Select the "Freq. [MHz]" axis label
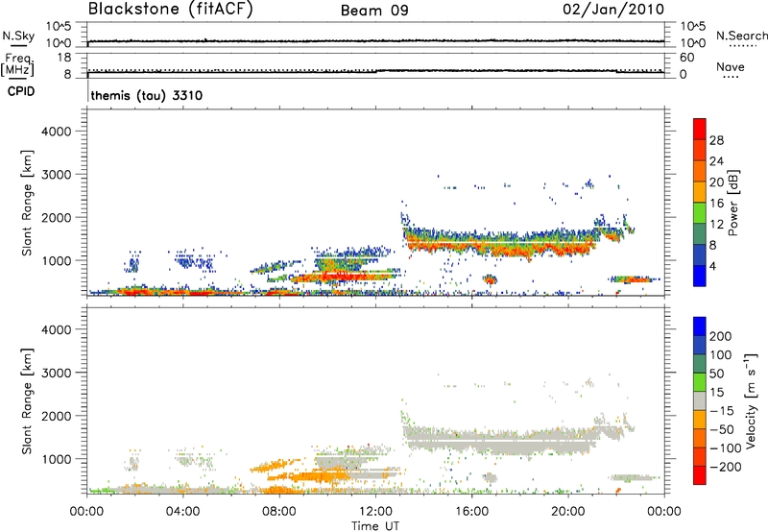This screenshot has width=768, height=532. (x=17, y=65)
